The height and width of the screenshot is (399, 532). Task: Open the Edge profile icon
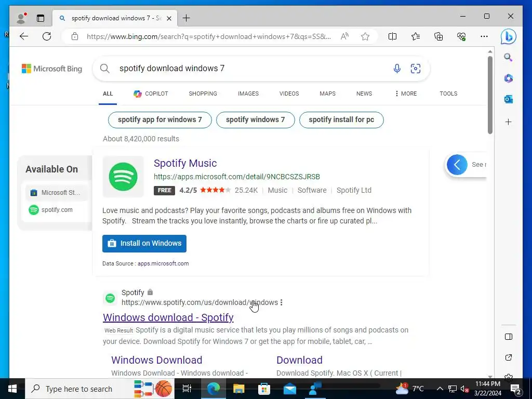[x=21, y=18]
